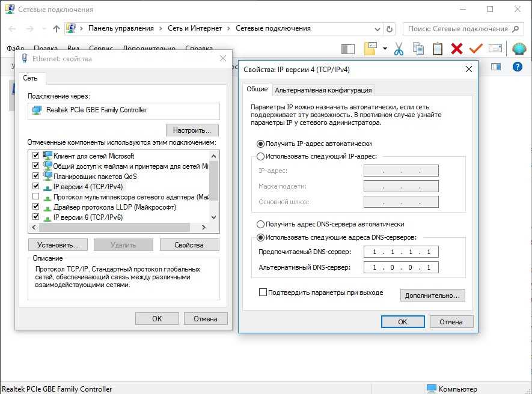
Task: Click the Настроить... button
Action: pyautogui.click(x=192, y=130)
